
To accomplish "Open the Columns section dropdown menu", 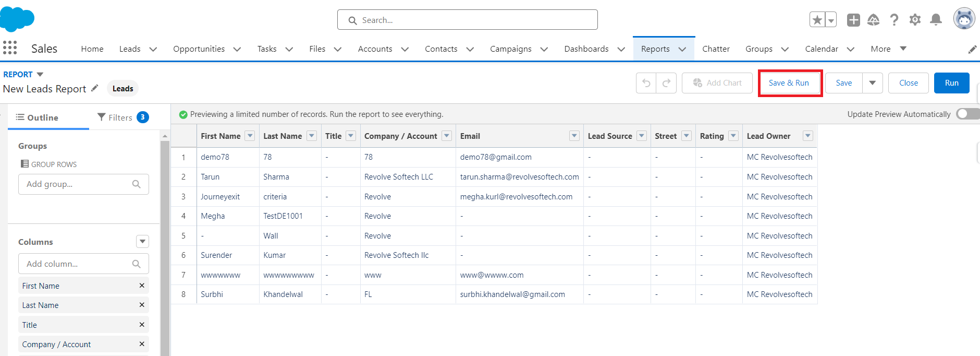I will click(x=142, y=242).
